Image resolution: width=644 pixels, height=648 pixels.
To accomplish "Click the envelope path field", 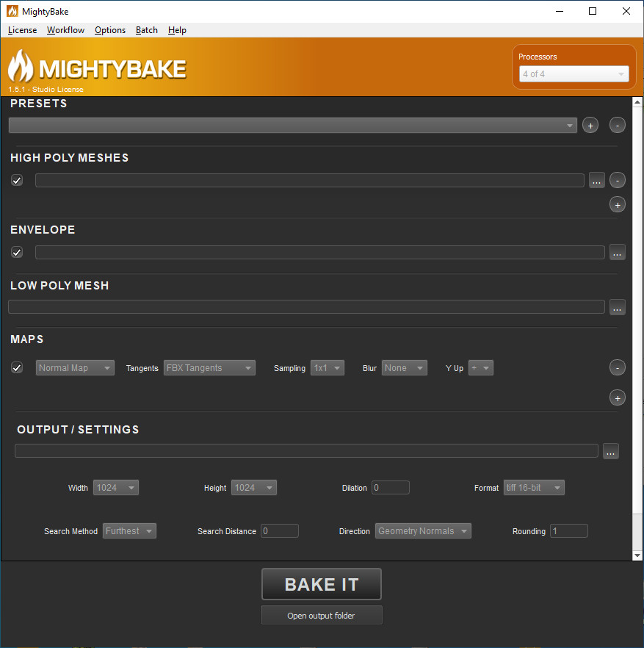I will (x=320, y=253).
